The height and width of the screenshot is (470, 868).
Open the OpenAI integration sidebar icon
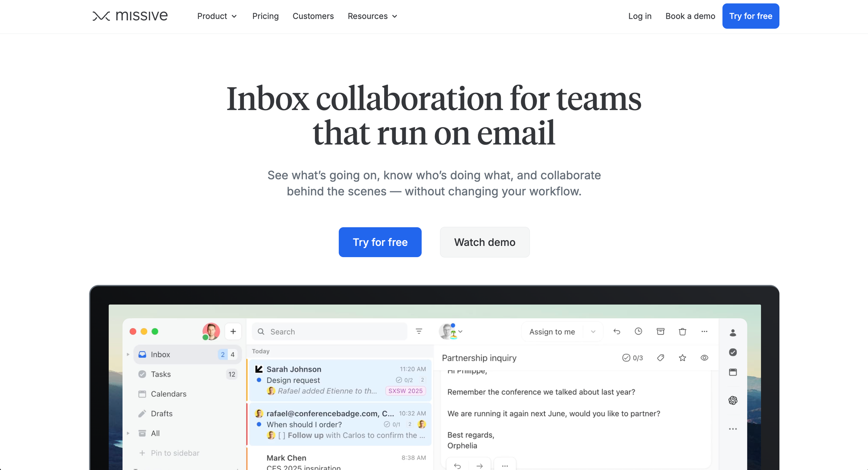[x=733, y=400]
